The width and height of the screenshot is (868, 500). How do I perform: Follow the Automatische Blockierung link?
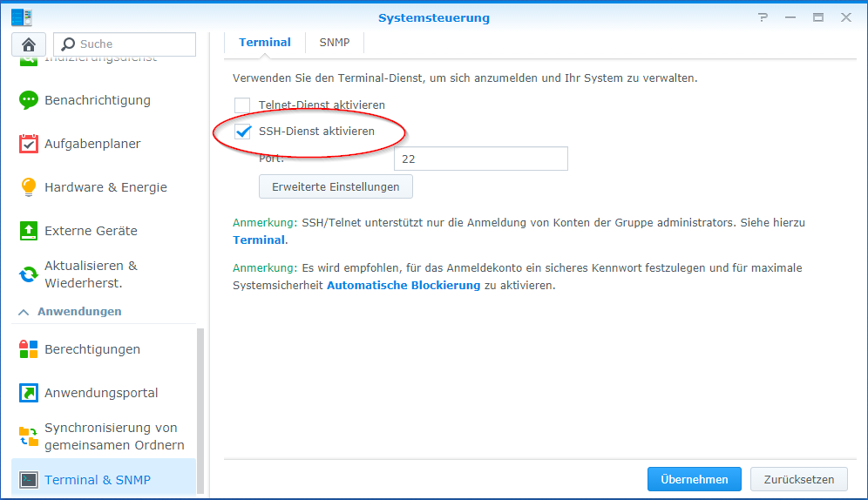click(403, 286)
